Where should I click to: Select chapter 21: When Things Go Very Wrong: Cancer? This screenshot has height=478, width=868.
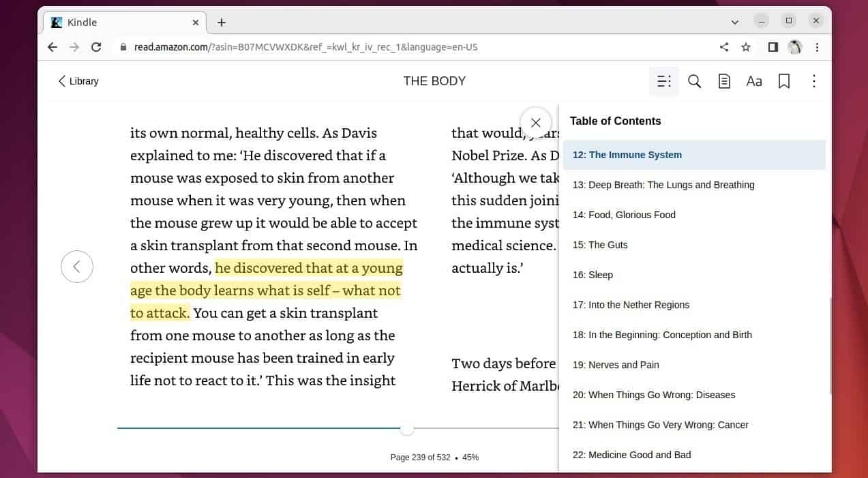pos(660,425)
